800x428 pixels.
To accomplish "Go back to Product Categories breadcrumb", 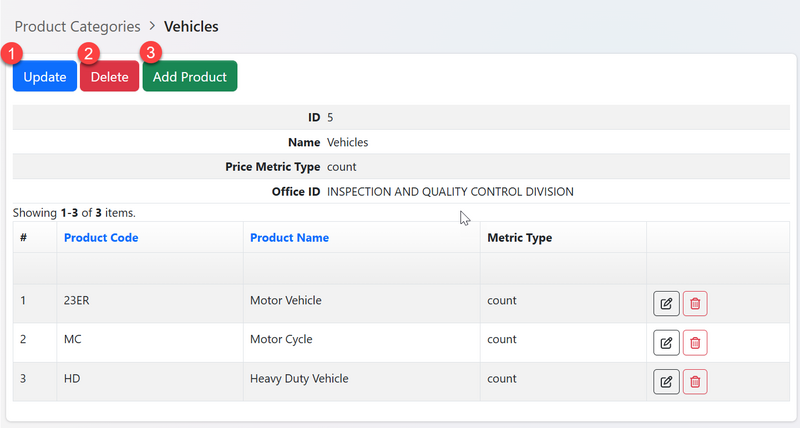I will coord(76,26).
